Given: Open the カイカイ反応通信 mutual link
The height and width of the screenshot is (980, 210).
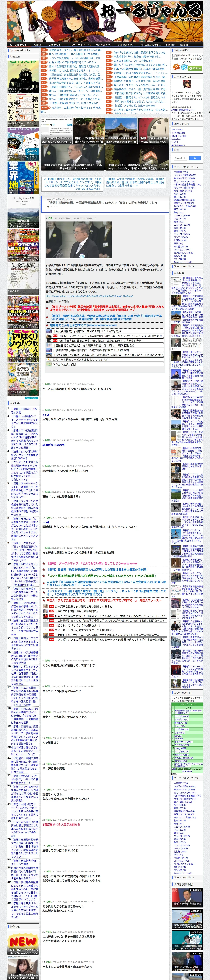Looking at the screenshot, I should tap(178, 133).
